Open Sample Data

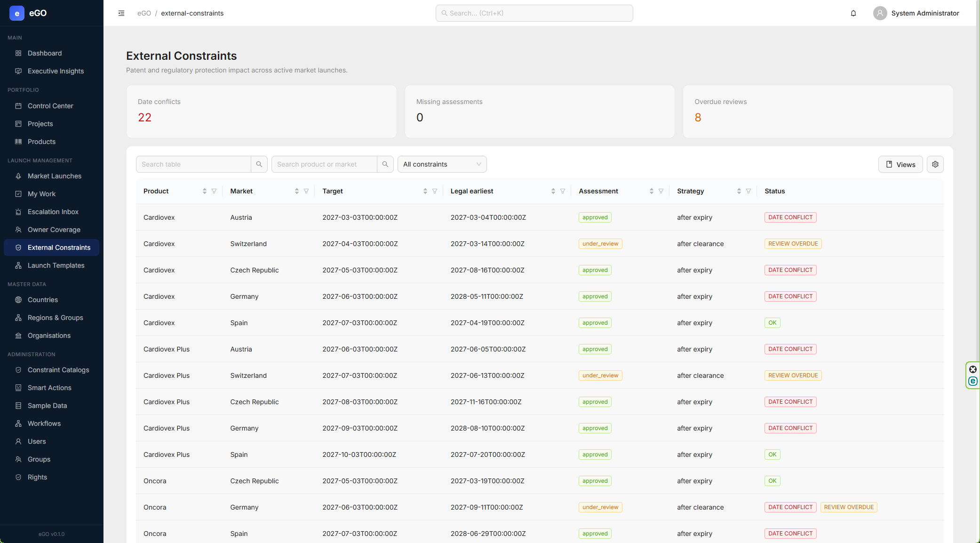(52, 406)
